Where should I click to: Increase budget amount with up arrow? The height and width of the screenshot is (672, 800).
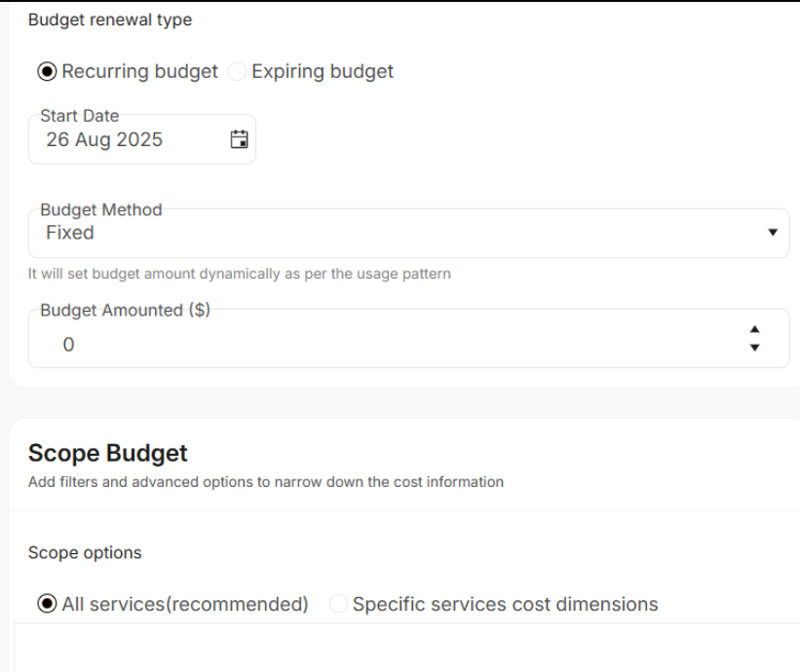pyautogui.click(x=752, y=330)
